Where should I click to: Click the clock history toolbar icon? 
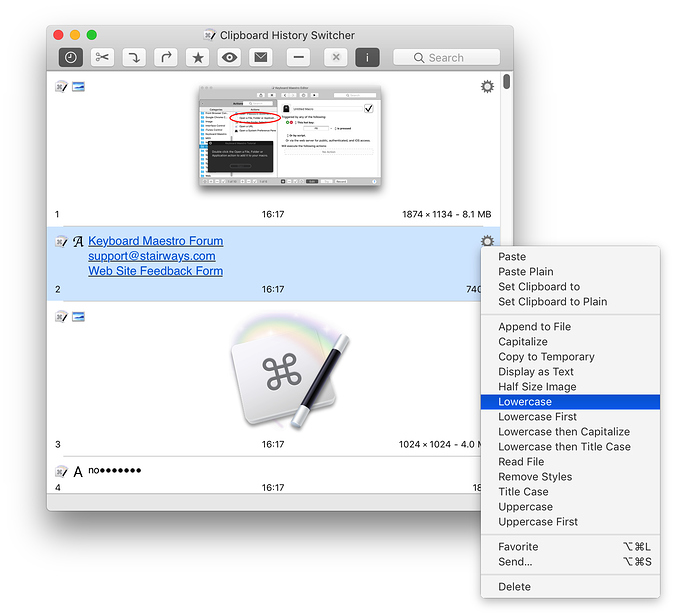tap(71, 57)
